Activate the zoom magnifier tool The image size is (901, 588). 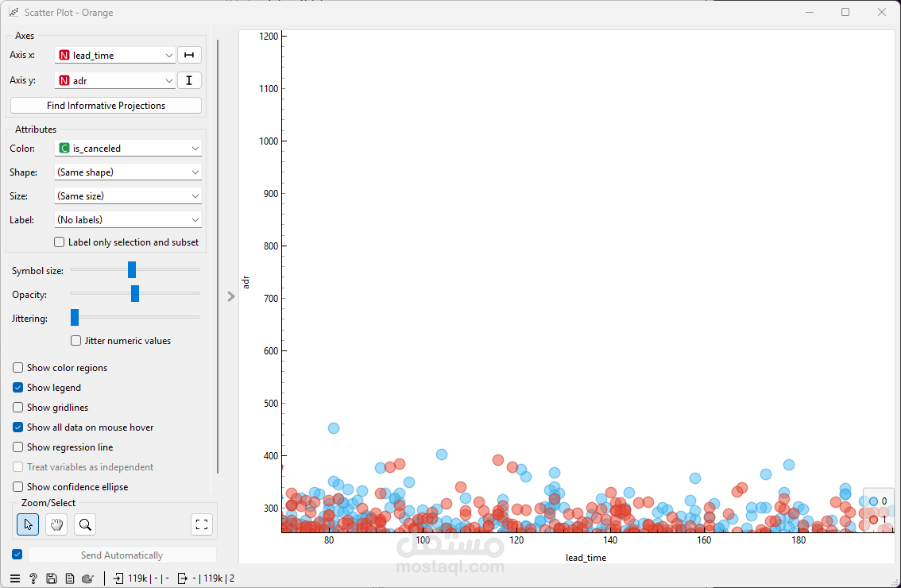[85, 524]
